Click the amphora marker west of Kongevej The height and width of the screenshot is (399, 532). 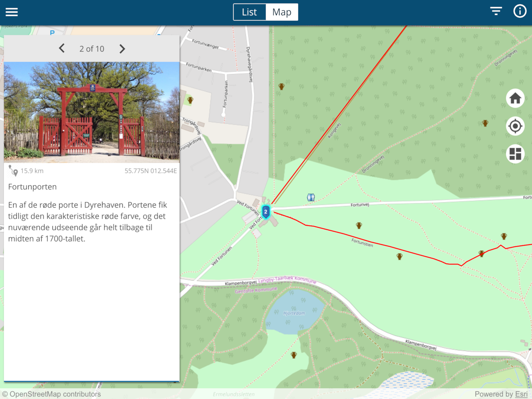(x=281, y=86)
